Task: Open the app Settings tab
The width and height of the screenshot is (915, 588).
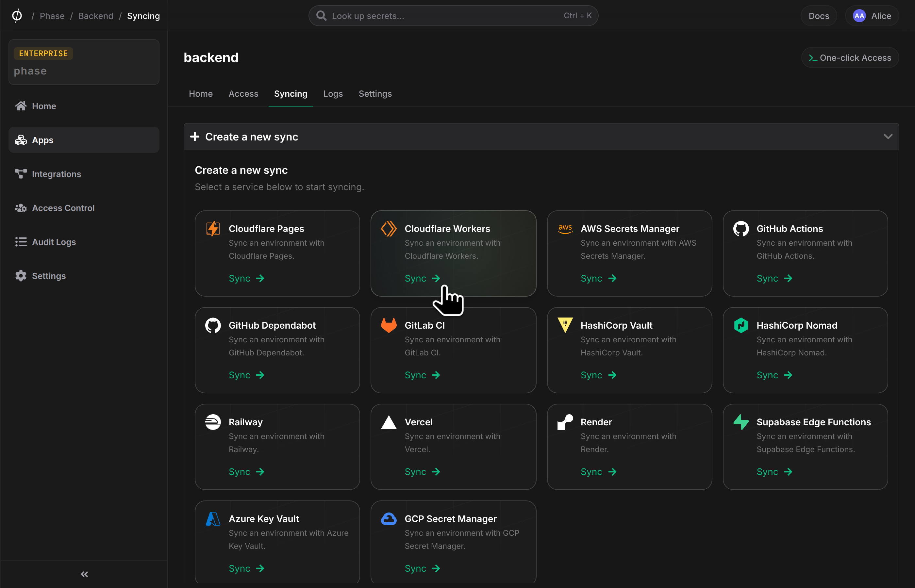Action: [x=375, y=93]
